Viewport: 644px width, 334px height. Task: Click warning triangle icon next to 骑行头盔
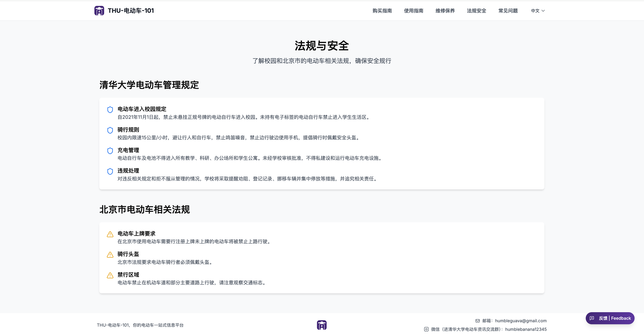110,255
